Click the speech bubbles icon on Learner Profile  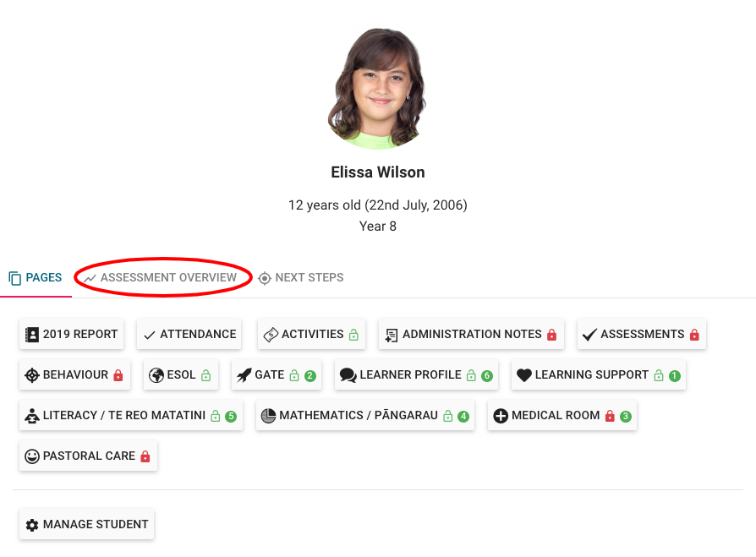coord(348,375)
